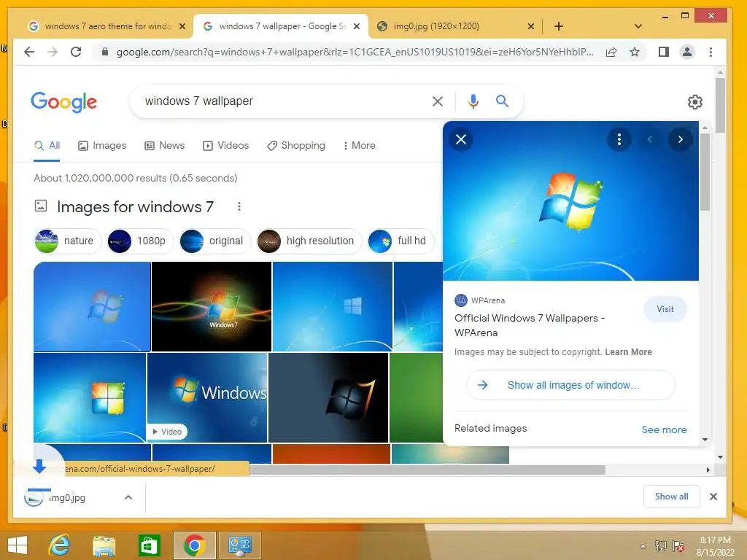Viewport: 747px width, 560px height.
Task: Show previous image in preview panel
Action: 650,139
